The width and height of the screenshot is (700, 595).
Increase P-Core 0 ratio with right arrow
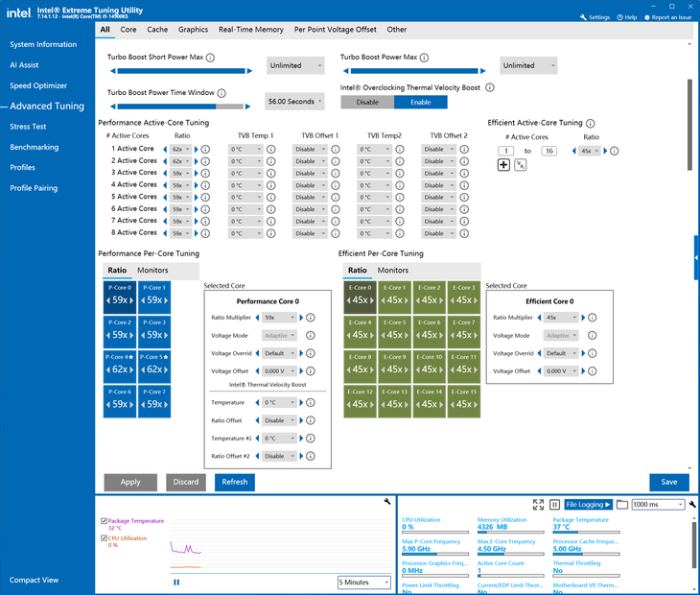click(131, 300)
